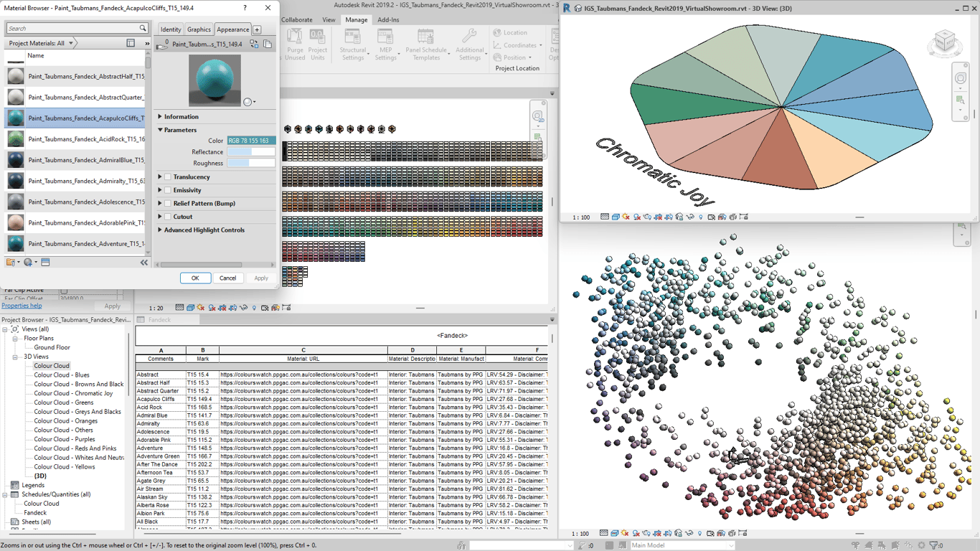Expand the Information section
980x551 pixels.
[161, 117]
